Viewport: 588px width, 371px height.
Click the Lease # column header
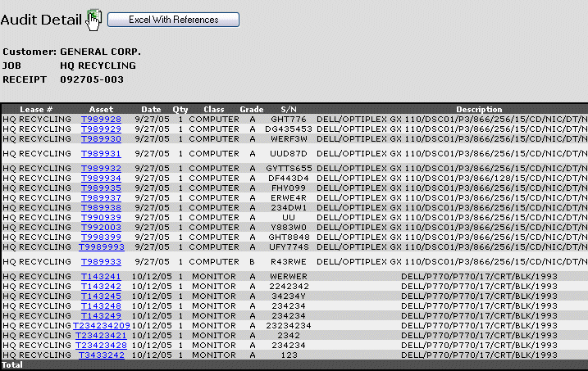pos(36,109)
